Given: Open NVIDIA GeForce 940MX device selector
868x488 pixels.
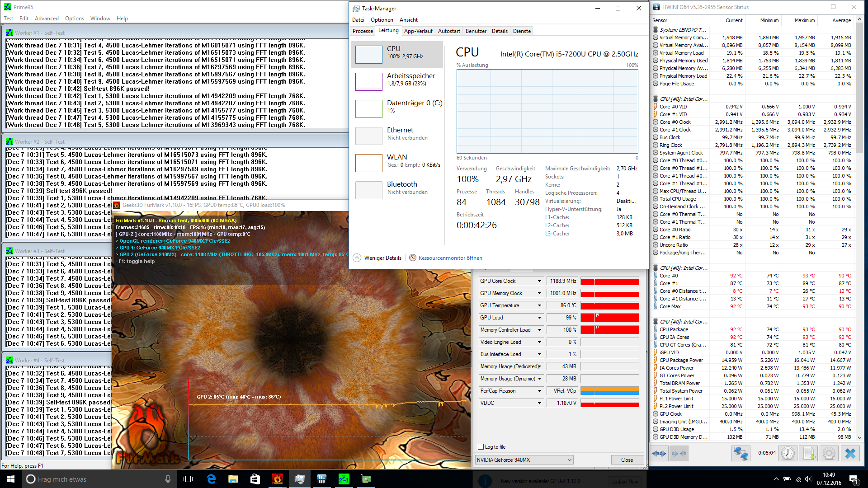Looking at the screenshot, I should tap(524, 460).
